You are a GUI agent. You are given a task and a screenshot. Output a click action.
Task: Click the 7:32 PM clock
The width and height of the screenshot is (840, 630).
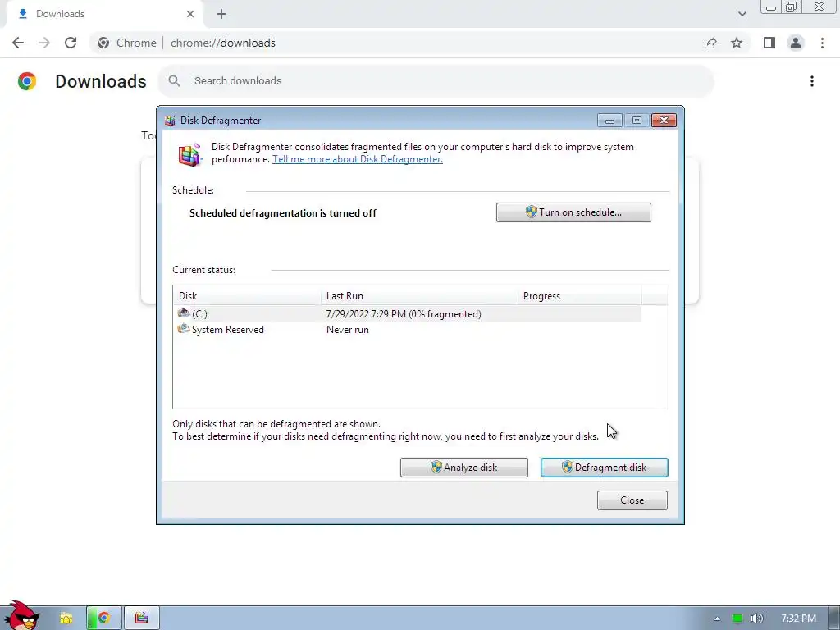click(798, 619)
